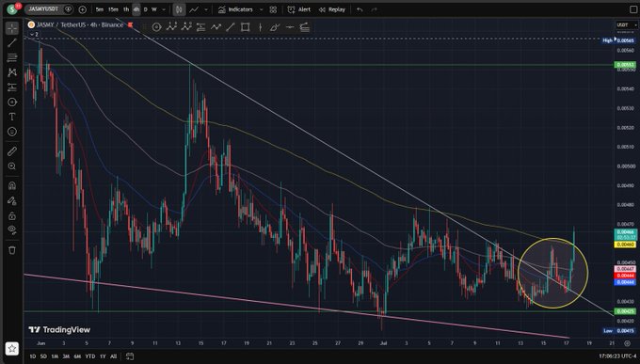The image size is (640, 364).
Task: Expand the timeframe dropdown arrow
Action: (x=164, y=9)
